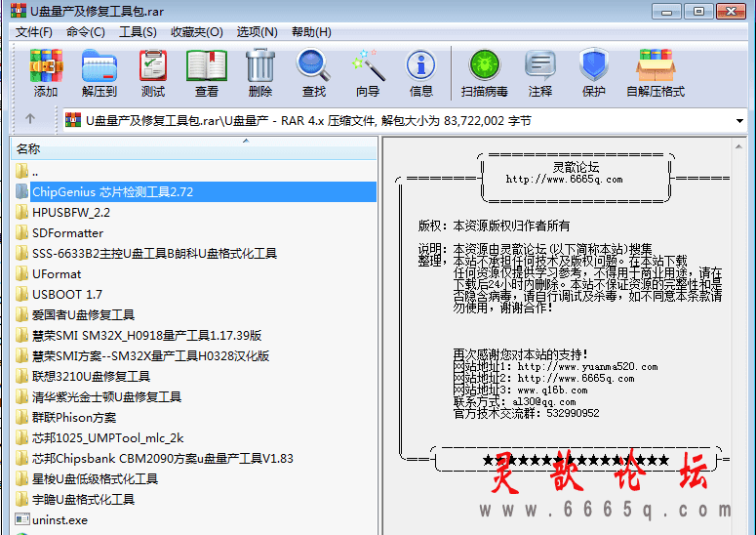Open the 命令(C) menu
The width and height of the screenshot is (756, 535).
point(85,32)
